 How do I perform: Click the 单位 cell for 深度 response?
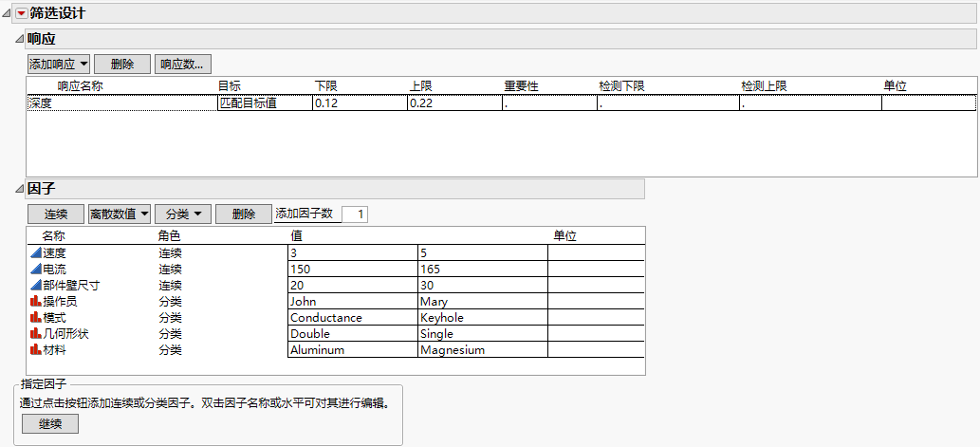click(929, 103)
